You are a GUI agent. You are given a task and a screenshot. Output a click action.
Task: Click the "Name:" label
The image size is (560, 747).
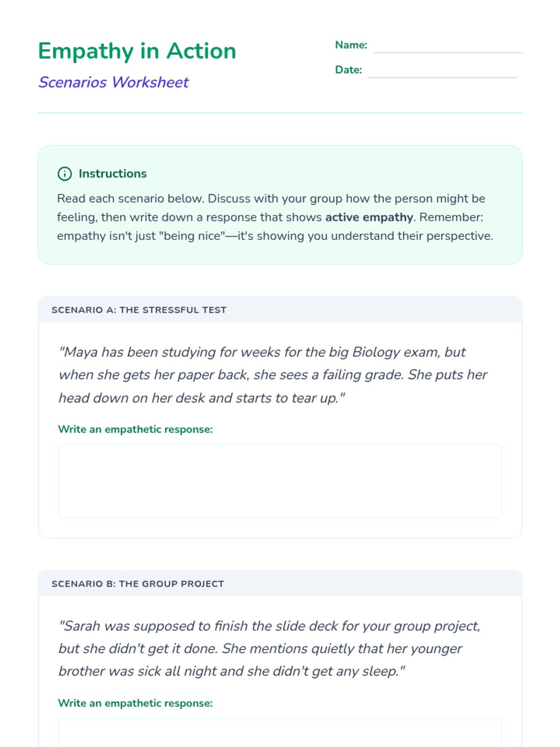point(351,45)
